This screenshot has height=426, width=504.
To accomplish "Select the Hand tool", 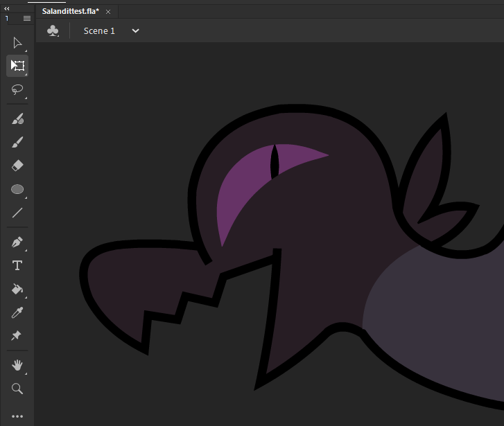I will (17, 365).
